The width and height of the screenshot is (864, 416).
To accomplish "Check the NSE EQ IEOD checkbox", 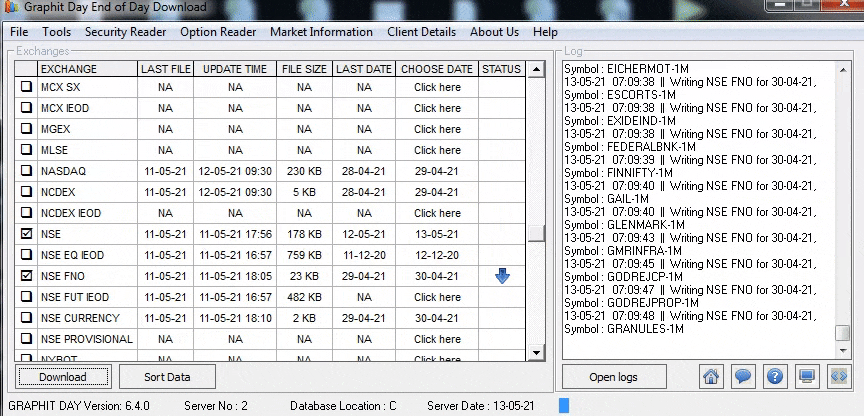I will (26, 255).
